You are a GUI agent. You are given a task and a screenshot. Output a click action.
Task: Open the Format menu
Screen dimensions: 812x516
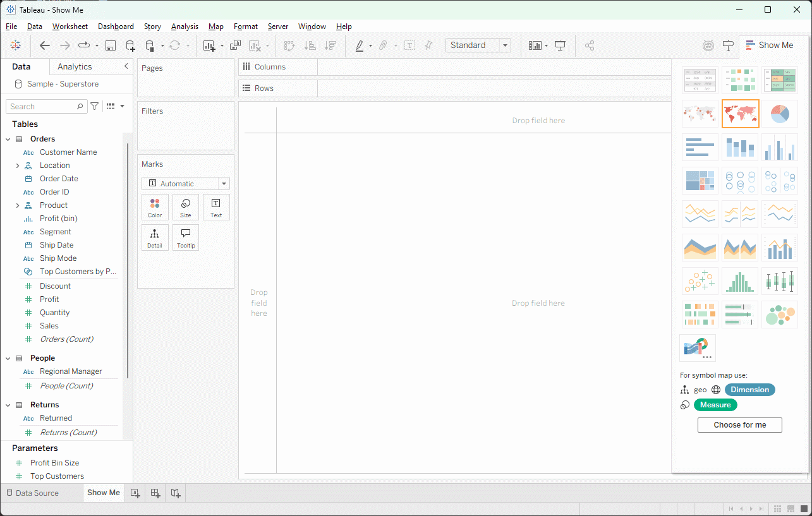coord(246,27)
